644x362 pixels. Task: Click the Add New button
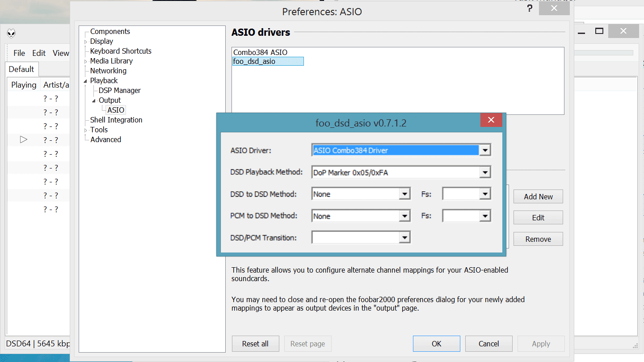click(x=538, y=197)
